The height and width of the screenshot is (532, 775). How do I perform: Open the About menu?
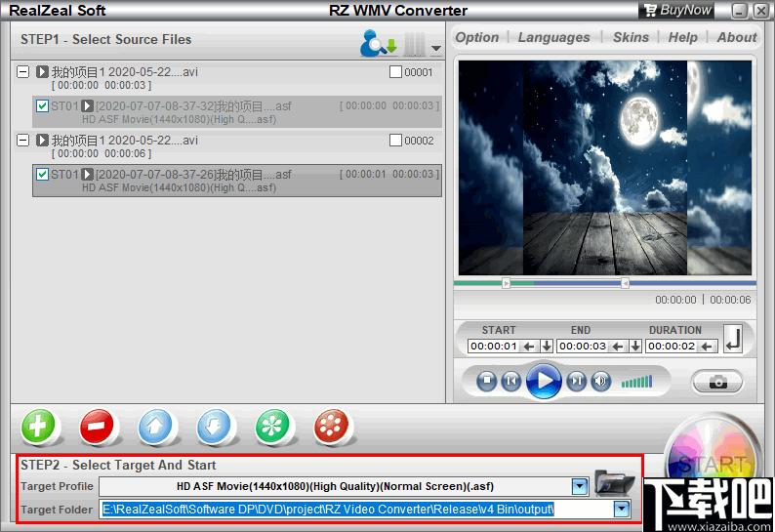pos(737,37)
